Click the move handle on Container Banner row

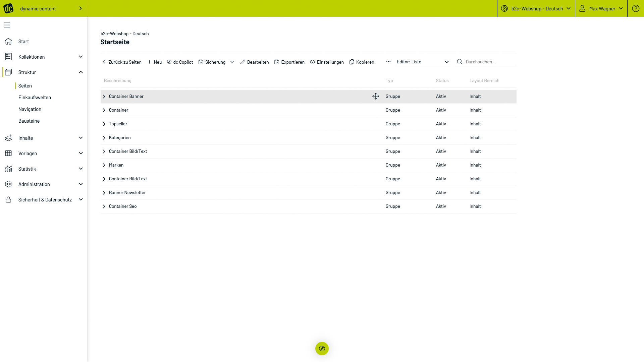pos(376,97)
